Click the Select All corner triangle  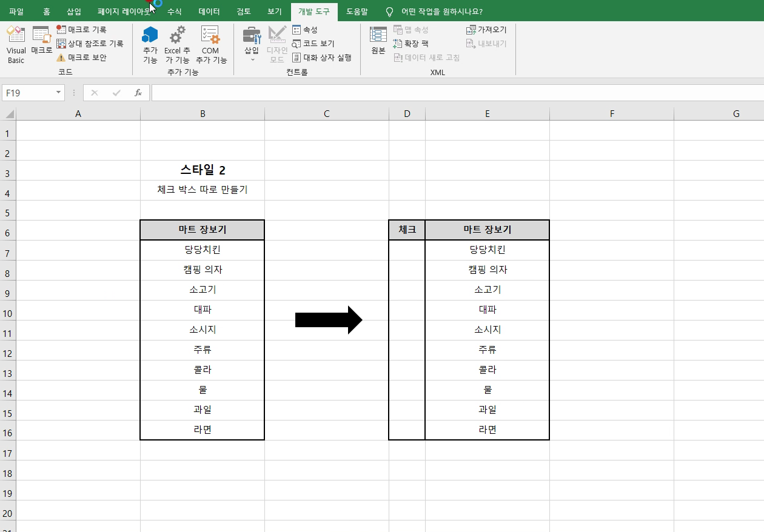pyautogui.click(x=8, y=113)
